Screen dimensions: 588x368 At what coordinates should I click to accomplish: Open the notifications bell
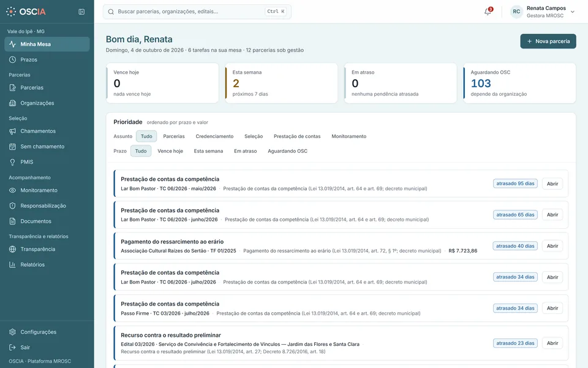pyautogui.click(x=488, y=12)
